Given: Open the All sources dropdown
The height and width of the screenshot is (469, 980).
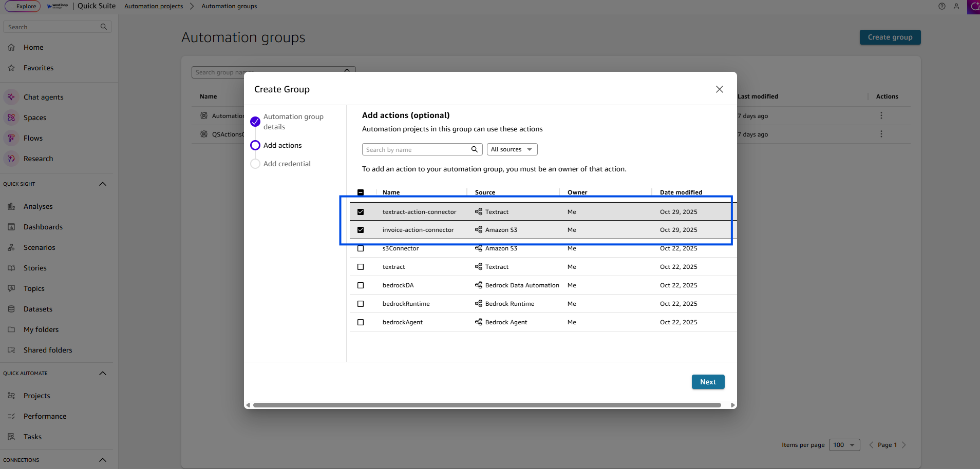Looking at the screenshot, I should point(512,149).
